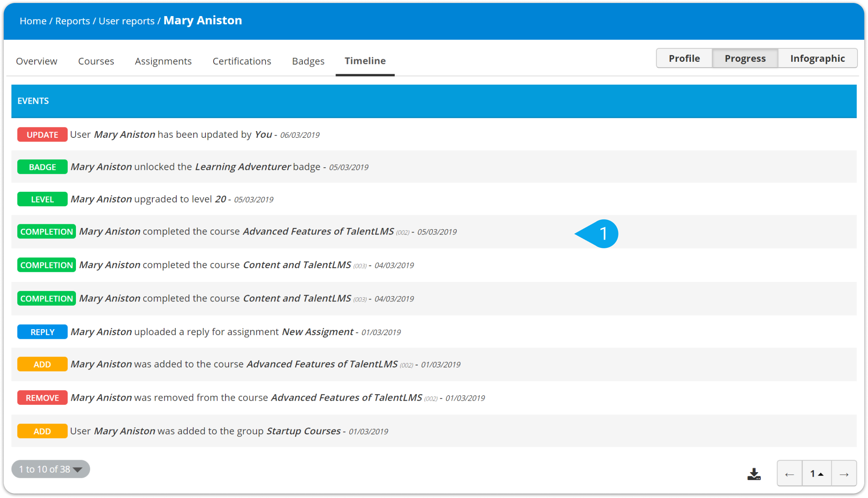Click 'Startup Courses' group name
This screenshot has width=868, height=498.
303,431
